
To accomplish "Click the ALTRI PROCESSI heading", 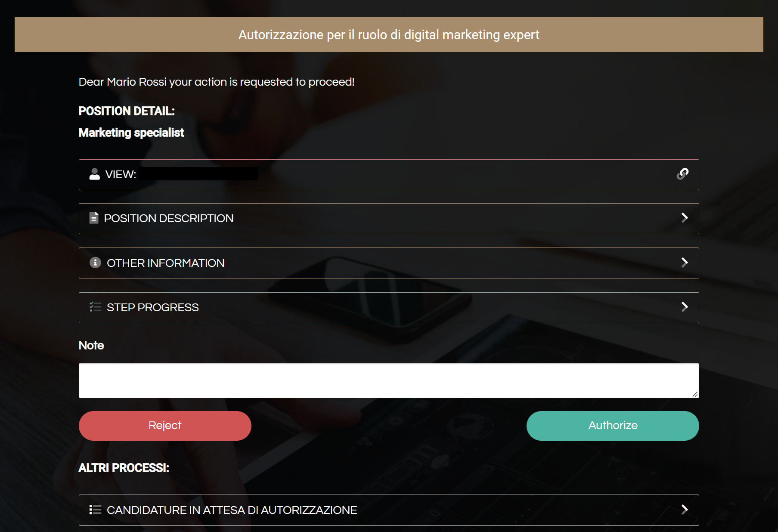I will 124,468.
